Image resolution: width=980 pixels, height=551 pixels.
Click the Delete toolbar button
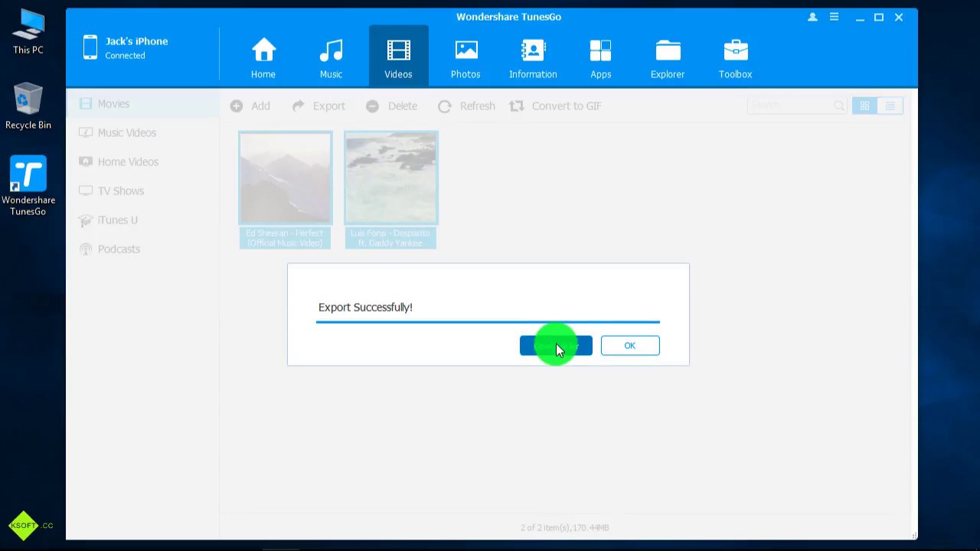tap(391, 106)
